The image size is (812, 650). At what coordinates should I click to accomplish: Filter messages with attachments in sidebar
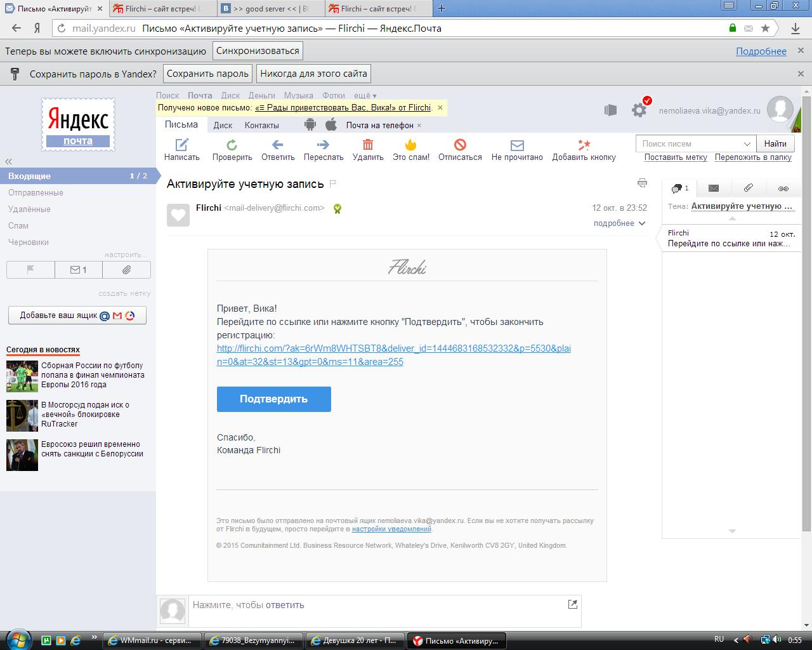click(x=126, y=270)
